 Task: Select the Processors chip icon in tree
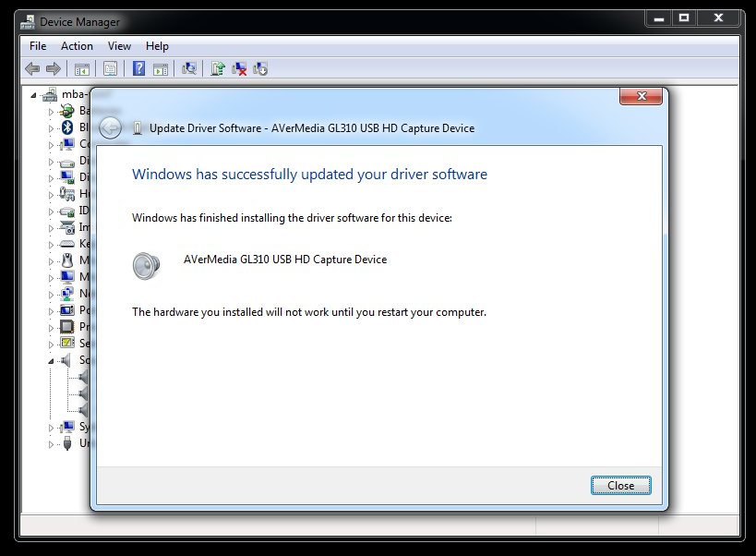pos(67,327)
